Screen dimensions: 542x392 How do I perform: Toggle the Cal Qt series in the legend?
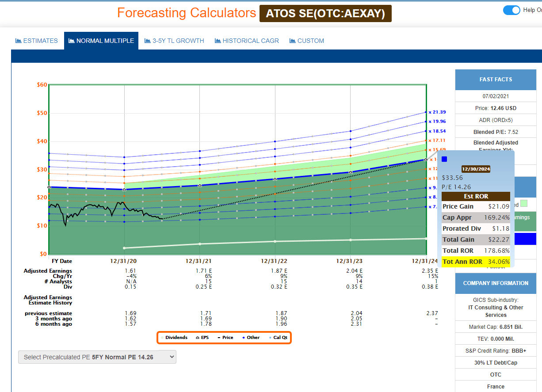click(270, 337)
